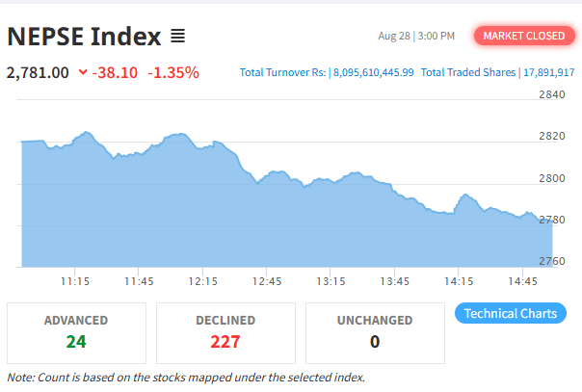Viewport: 582px width, 392px height.
Task: Select the Unchanged stocks count box
Action: (x=375, y=333)
